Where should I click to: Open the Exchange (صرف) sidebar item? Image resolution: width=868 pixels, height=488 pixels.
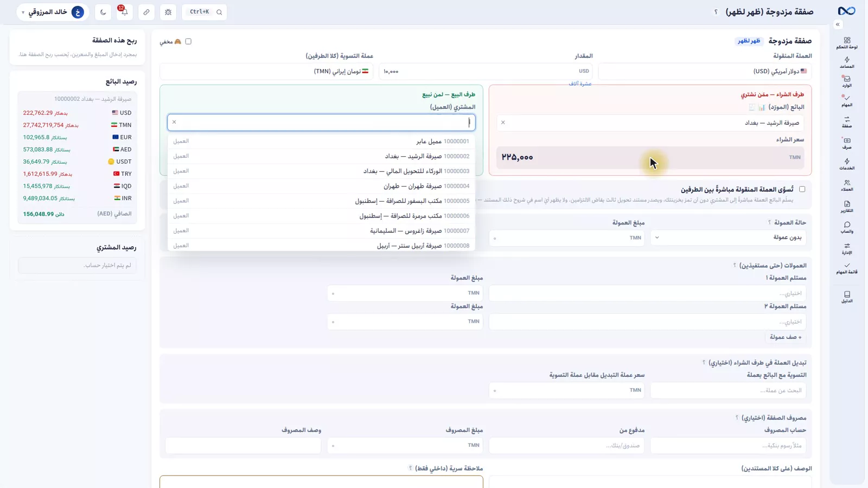(x=847, y=143)
